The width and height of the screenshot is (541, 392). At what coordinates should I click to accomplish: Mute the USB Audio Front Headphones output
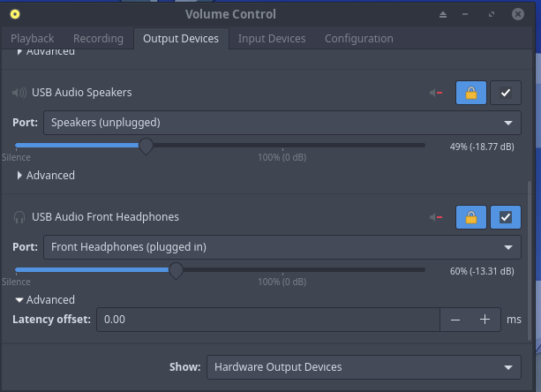pyautogui.click(x=436, y=217)
